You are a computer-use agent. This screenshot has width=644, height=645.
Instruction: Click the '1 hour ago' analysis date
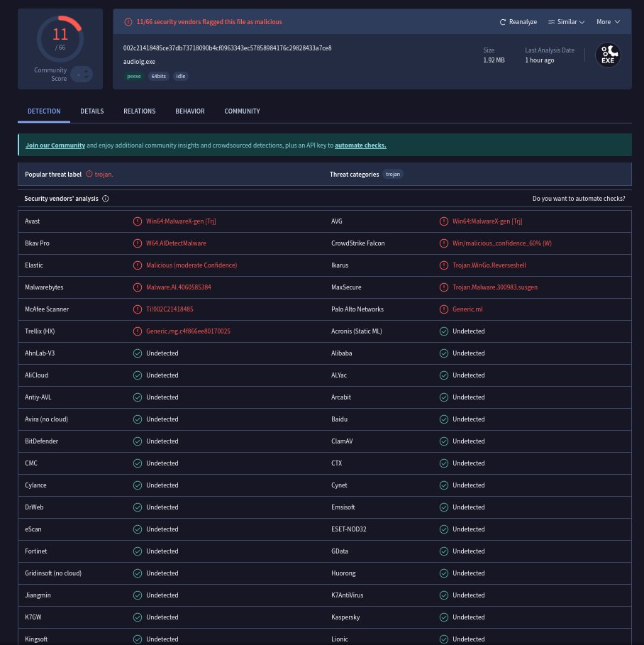[539, 60]
